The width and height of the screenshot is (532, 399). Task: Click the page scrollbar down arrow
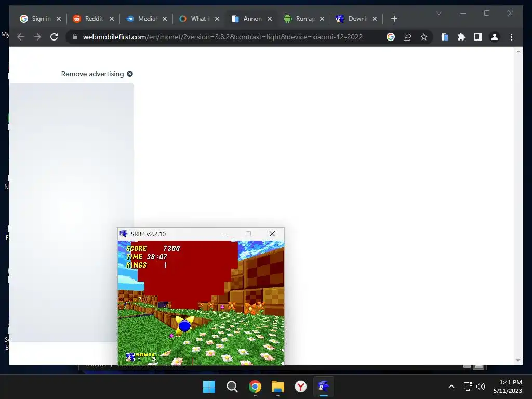coord(518,360)
